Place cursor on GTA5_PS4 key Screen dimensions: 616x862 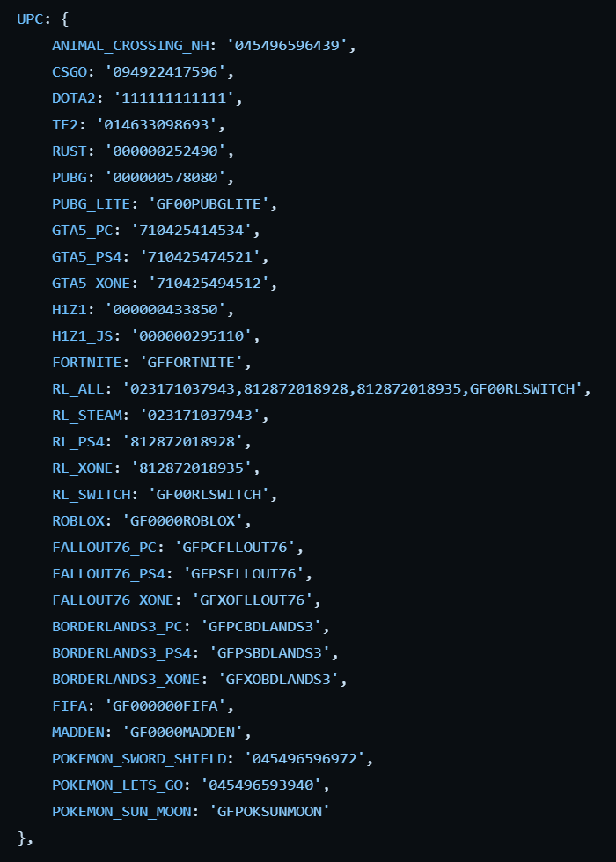87,257
